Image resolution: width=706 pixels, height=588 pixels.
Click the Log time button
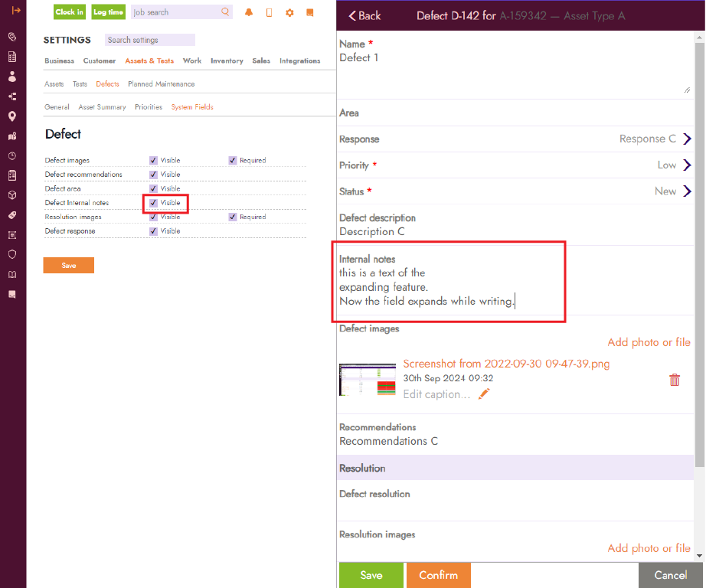[x=108, y=12]
